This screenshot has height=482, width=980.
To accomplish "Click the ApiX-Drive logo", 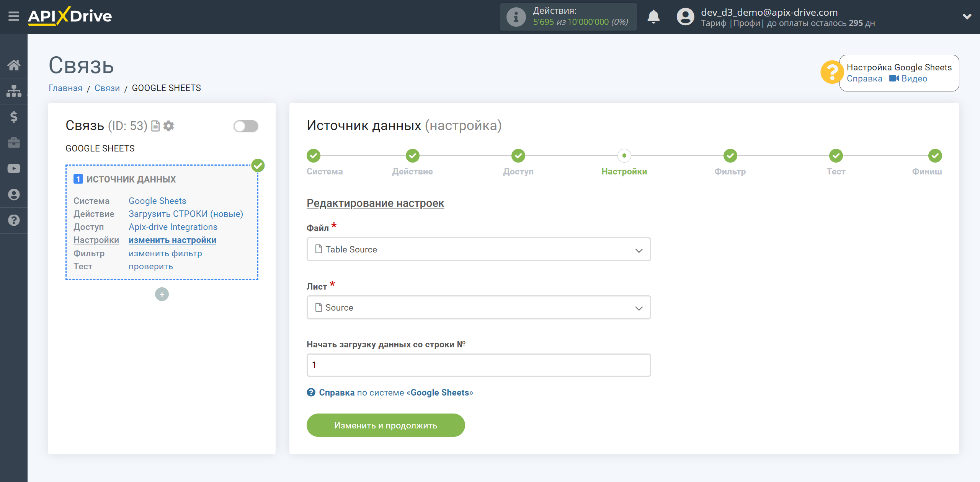I will (x=70, y=16).
